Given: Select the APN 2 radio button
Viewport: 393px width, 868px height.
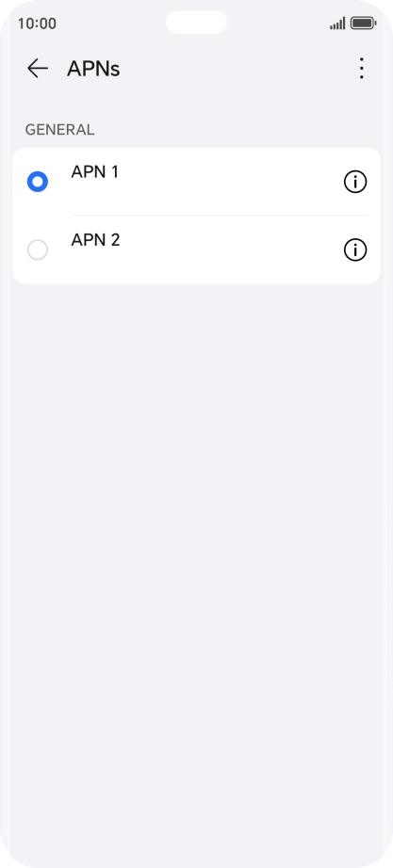Looking at the screenshot, I should [x=38, y=250].
